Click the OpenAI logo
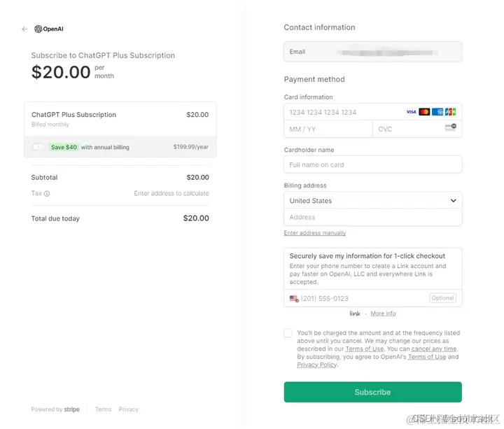Screen dimensions: 504x429 click(x=49, y=29)
